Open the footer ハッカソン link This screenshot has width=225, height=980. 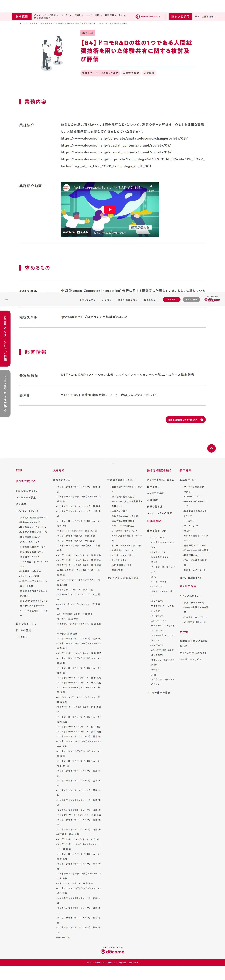tap(189, 521)
